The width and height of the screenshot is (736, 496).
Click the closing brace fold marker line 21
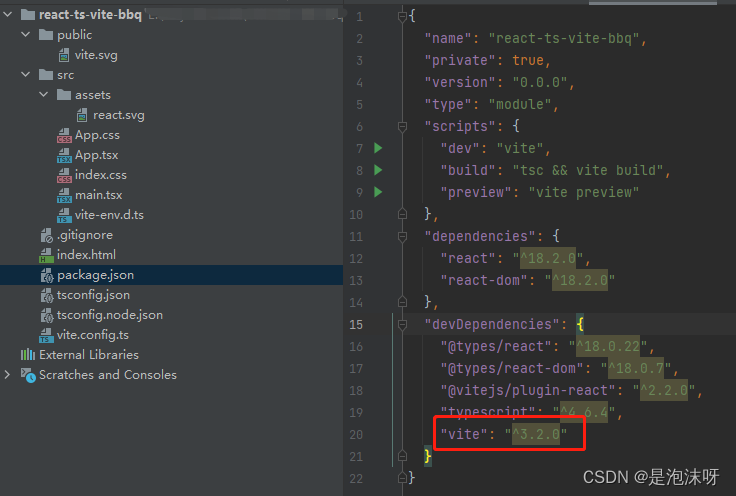[x=402, y=456]
